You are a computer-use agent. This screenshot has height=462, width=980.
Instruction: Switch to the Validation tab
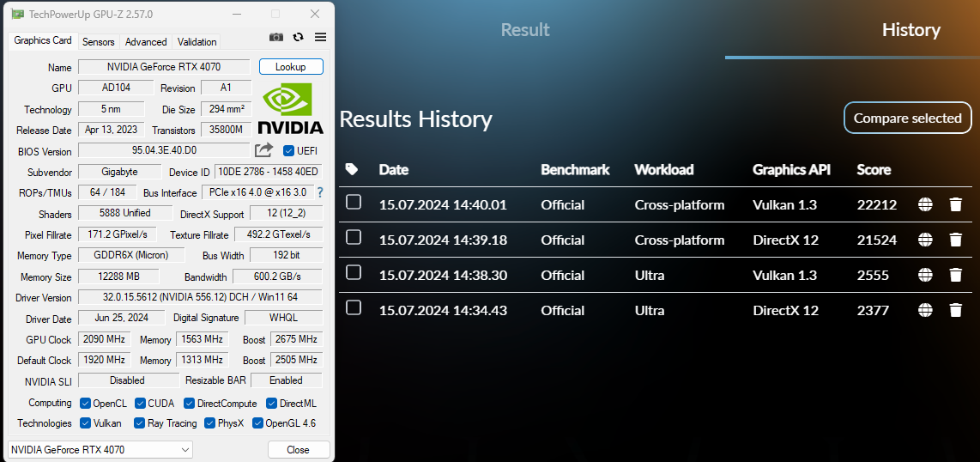(197, 42)
